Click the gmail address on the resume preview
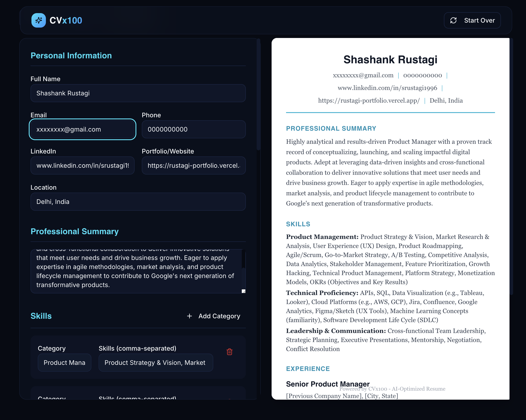 pyautogui.click(x=363, y=75)
